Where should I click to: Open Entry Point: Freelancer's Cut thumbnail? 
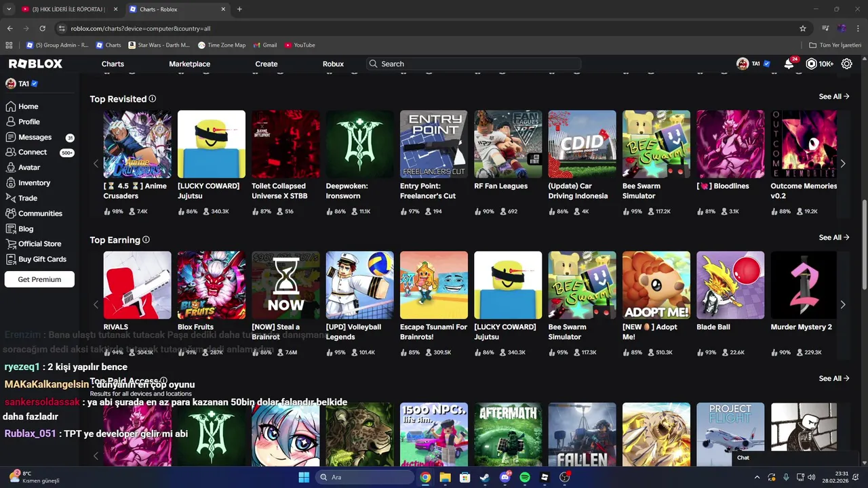pos(434,144)
